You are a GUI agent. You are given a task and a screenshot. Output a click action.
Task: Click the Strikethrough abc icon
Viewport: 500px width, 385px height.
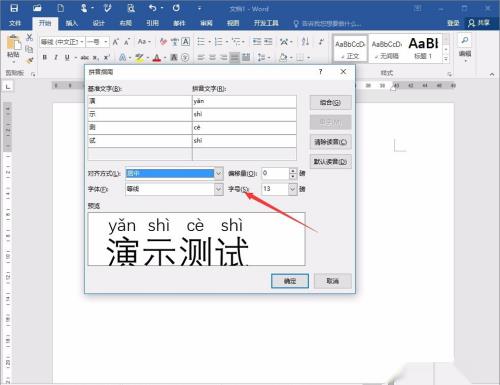coord(85,58)
